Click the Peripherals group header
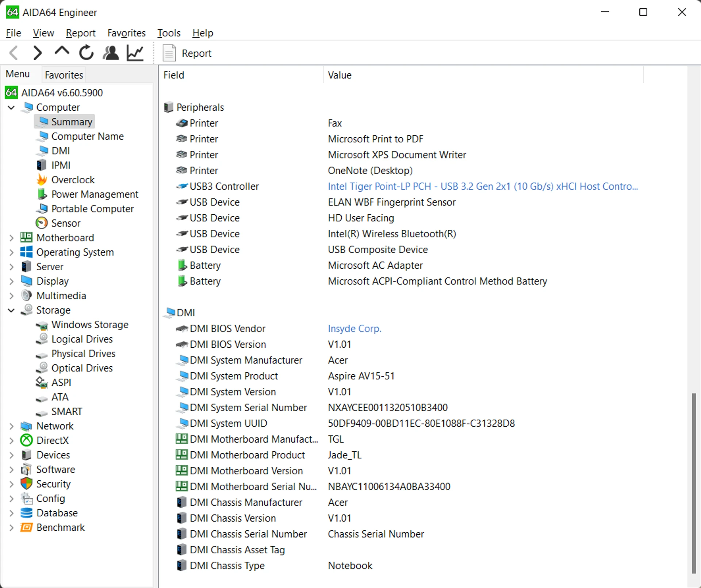 (194, 107)
